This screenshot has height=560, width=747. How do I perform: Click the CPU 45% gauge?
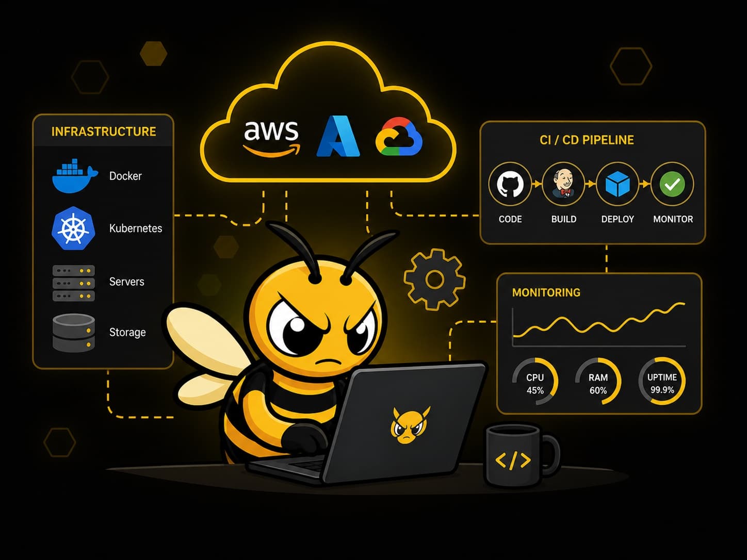[535, 381]
